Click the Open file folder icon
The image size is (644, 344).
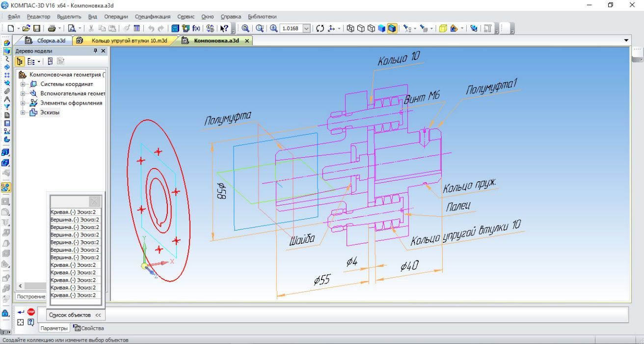coord(27,29)
